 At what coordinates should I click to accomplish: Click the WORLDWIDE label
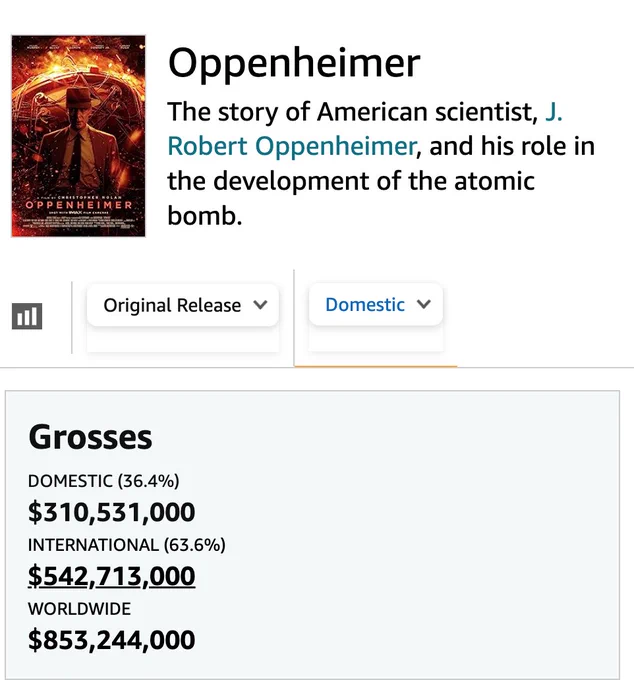[x=79, y=609]
